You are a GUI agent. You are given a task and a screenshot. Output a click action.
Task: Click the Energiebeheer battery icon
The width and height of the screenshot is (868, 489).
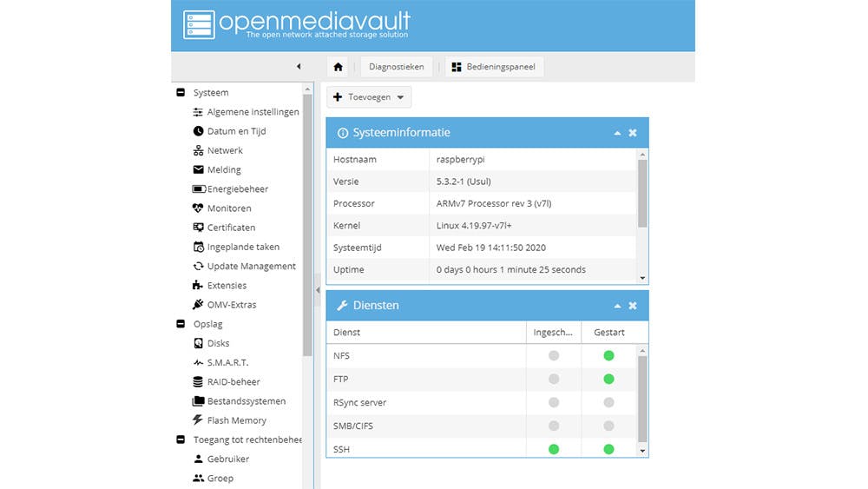pos(199,188)
